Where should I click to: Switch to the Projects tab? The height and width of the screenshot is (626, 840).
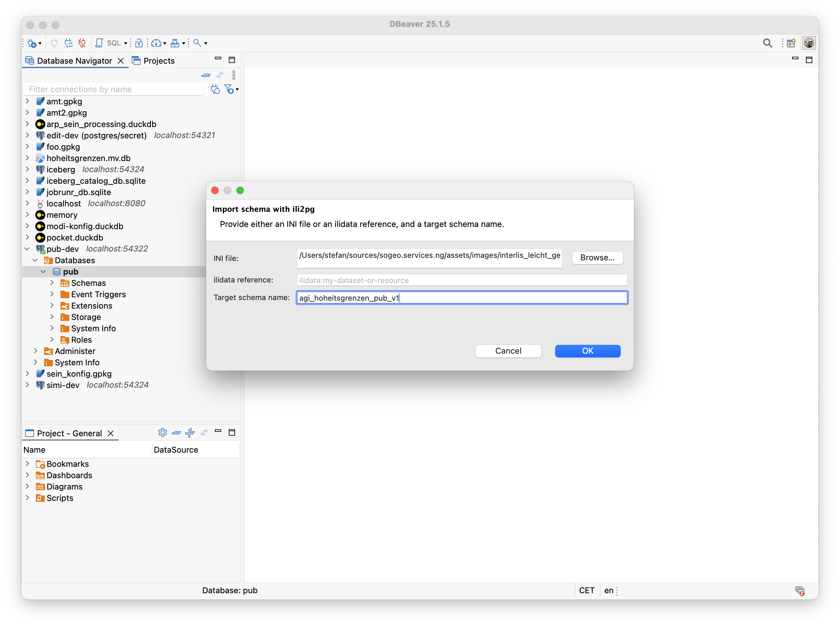(153, 61)
